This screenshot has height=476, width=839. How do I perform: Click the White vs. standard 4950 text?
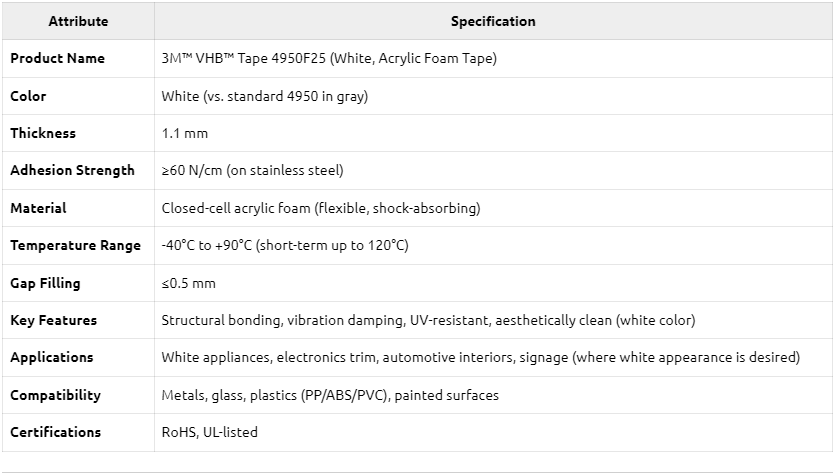[x=265, y=96]
